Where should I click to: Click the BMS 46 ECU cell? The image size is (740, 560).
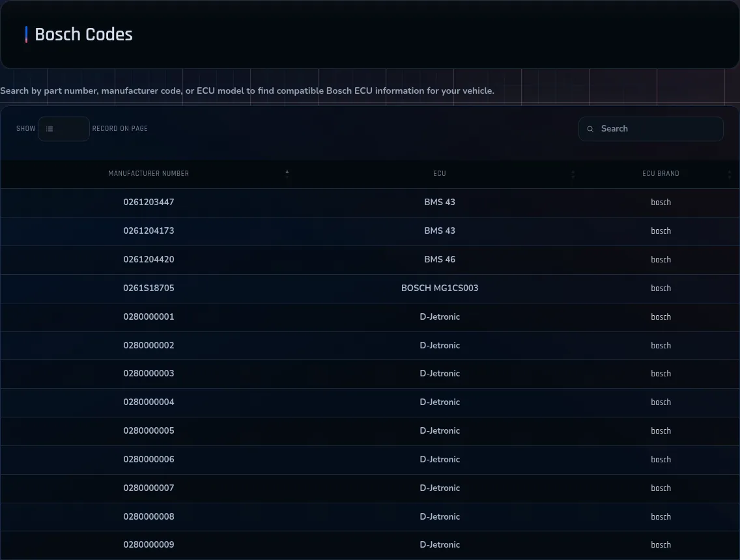tap(440, 259)
